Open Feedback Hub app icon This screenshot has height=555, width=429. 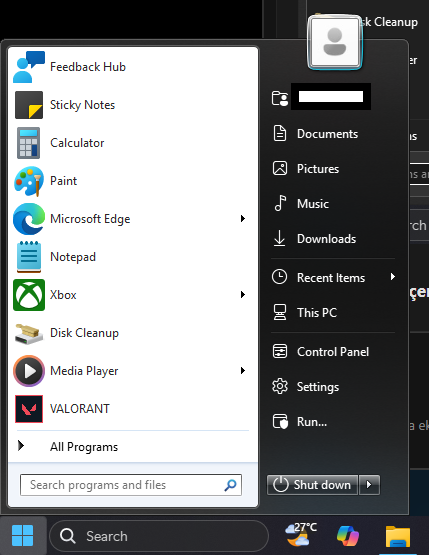point(29,67)
